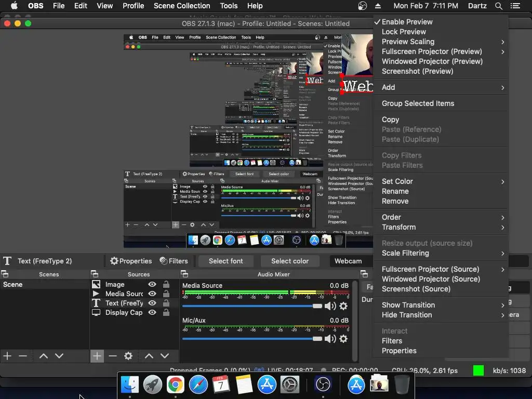The image size is (532, 399).
Task: Choose Remove in context menu
Action: click(441, 201)
